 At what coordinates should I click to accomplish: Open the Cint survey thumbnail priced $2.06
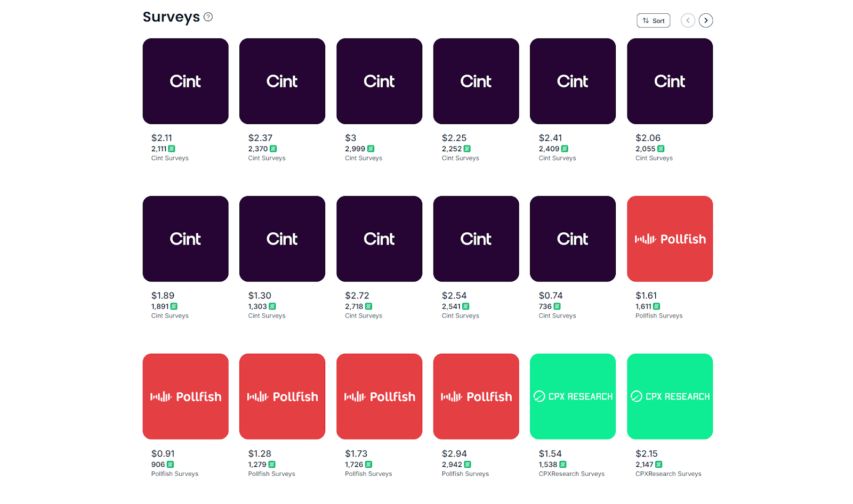point(670,81)
